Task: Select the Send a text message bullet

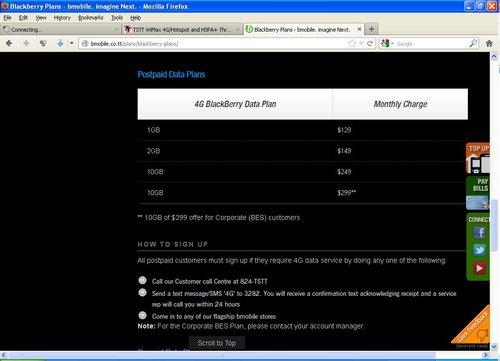Action: [x=142, y=292]
